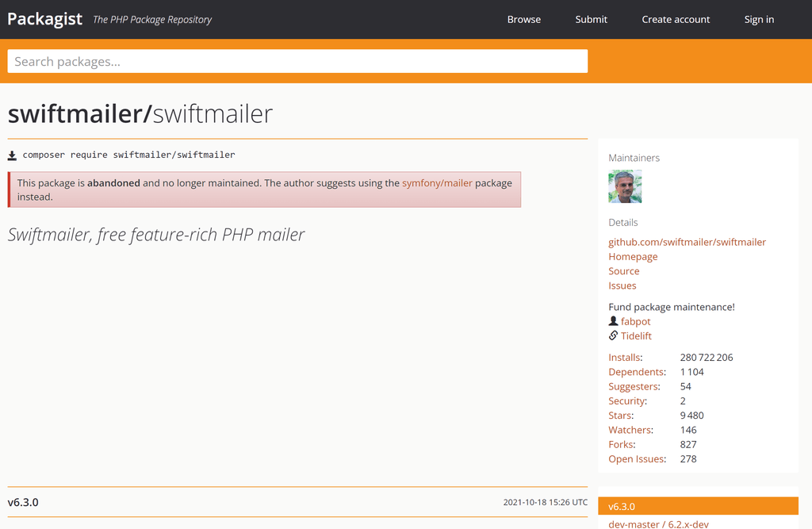The height and width of the screenshot is (529, 812).
Task: Click the word abandoned in the warning
Action: pyautogui.click(x=113, y=183)
